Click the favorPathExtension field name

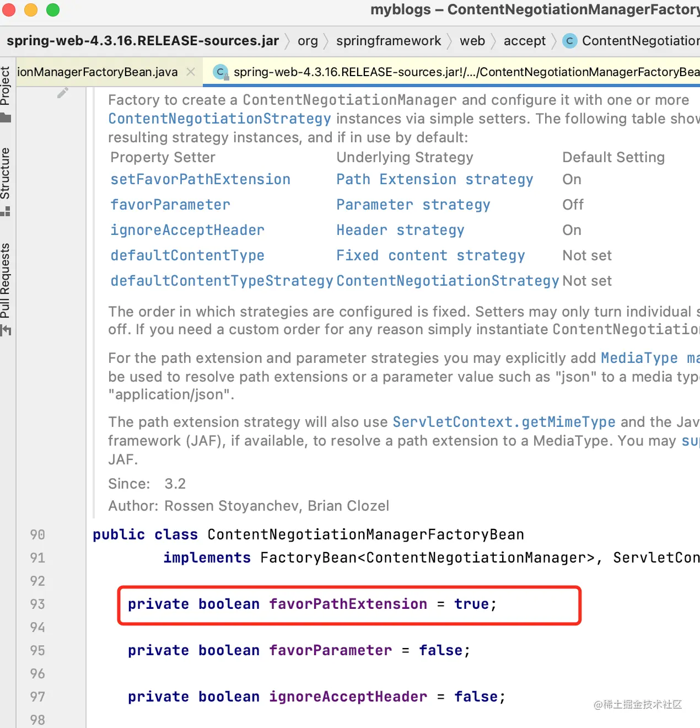[x=348, y=604]
